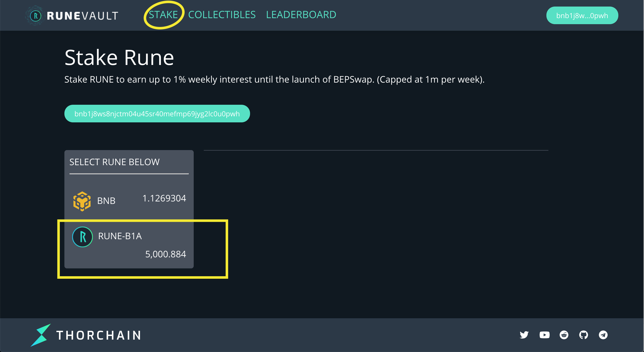Click the full bnb1j8ws8n wallet address pill
Viewport: 644px width, 352px height.
click(x=157, y=114)
